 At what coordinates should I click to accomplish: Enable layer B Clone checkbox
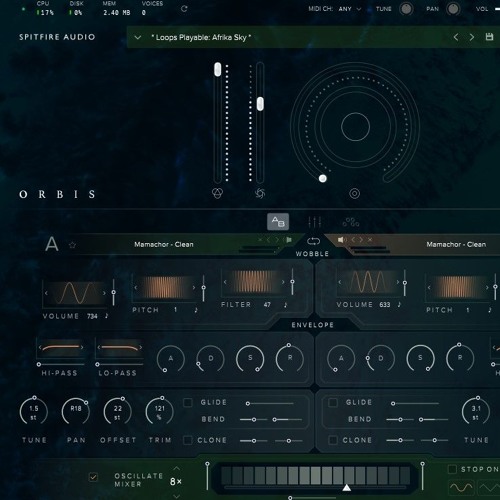pos(333,440)
